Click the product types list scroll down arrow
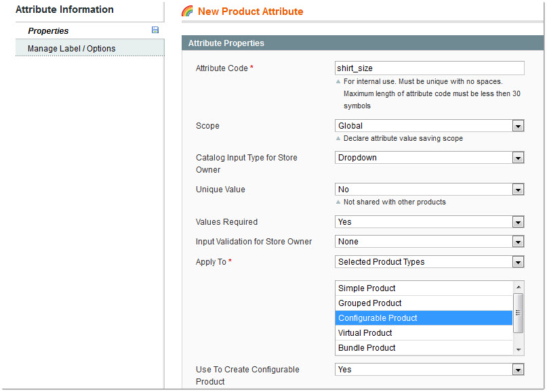 [x=519, y=350]
